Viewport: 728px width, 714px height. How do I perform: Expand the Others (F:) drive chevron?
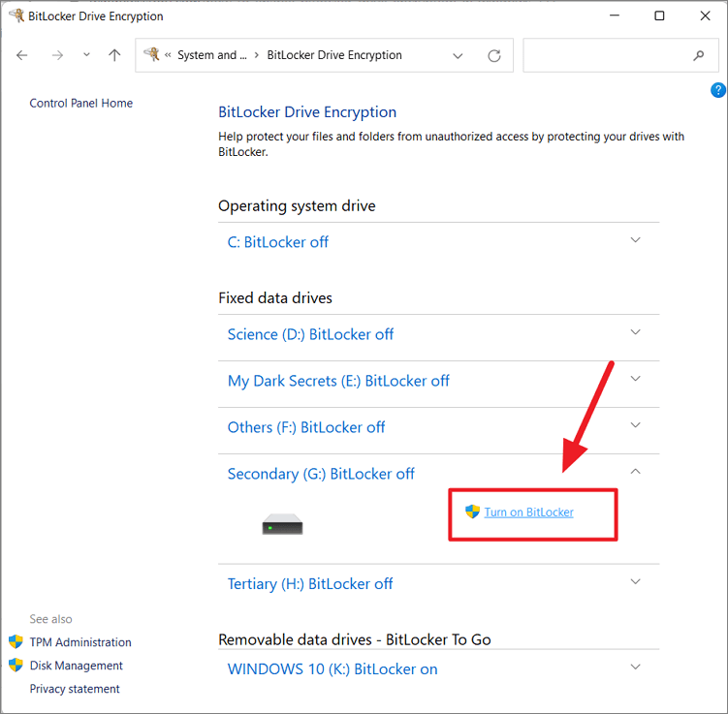pyautogui.click(x=635, y=425)
